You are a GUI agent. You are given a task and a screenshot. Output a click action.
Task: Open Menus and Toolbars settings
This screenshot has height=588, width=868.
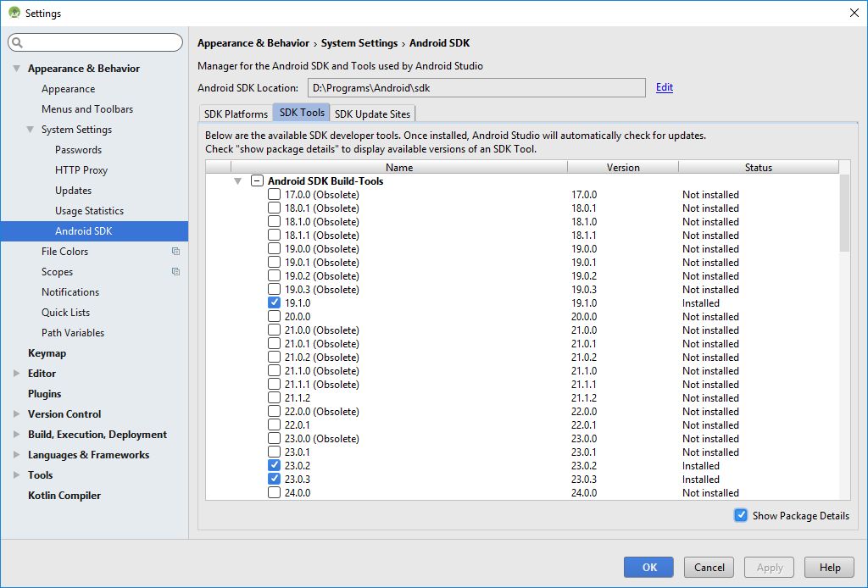87,109
